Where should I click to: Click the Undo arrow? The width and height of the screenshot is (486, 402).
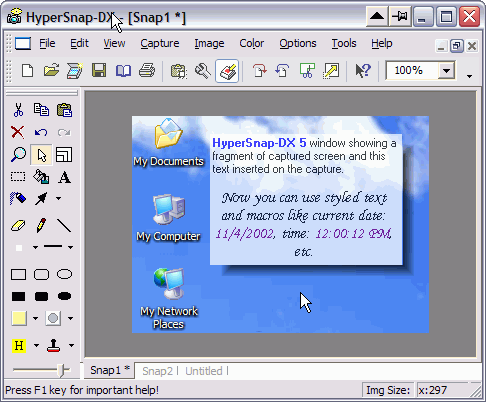(x=41, y=132)
